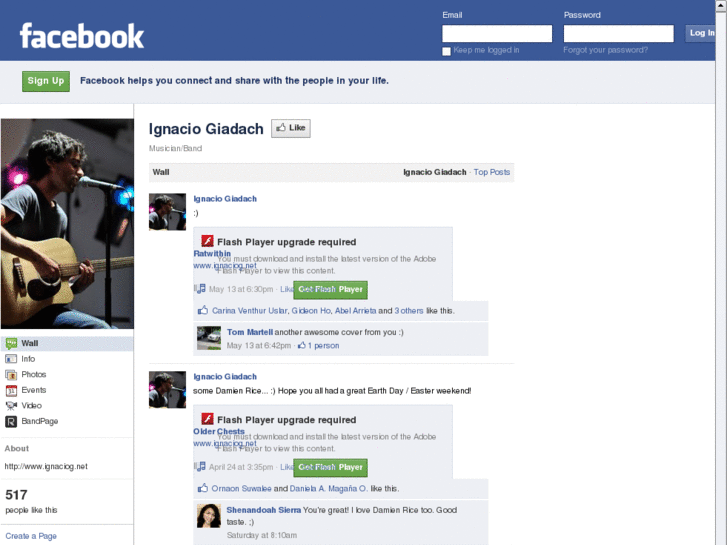Image resolution: width=727 pixels, height=545 pixels.
Task: Open the Photos section in sidebar
Action: (67, 375)
